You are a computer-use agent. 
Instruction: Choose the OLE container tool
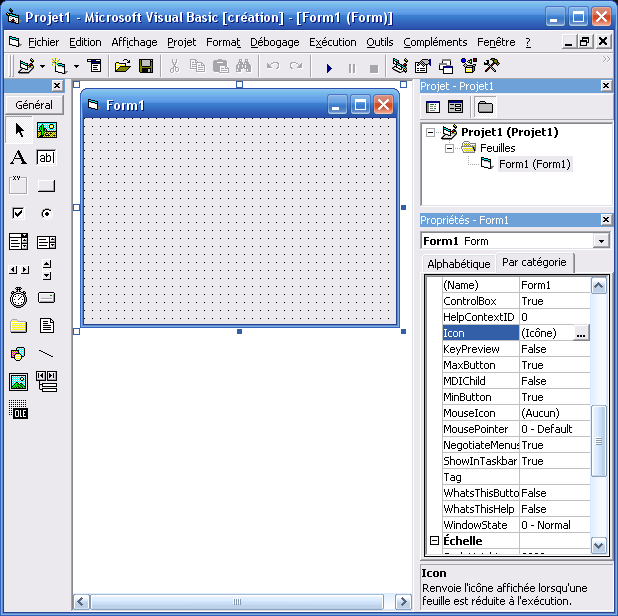pyautogui.click(x=18, y=409)
